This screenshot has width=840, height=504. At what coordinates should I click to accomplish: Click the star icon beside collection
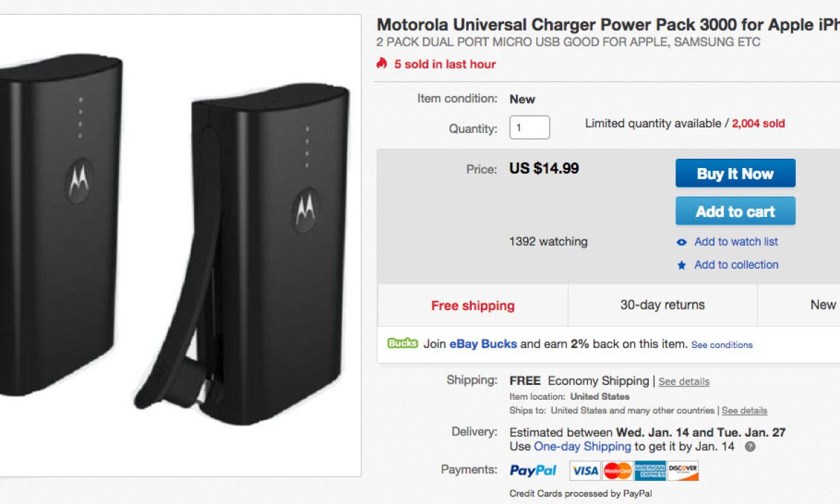[x=682, y=265]
